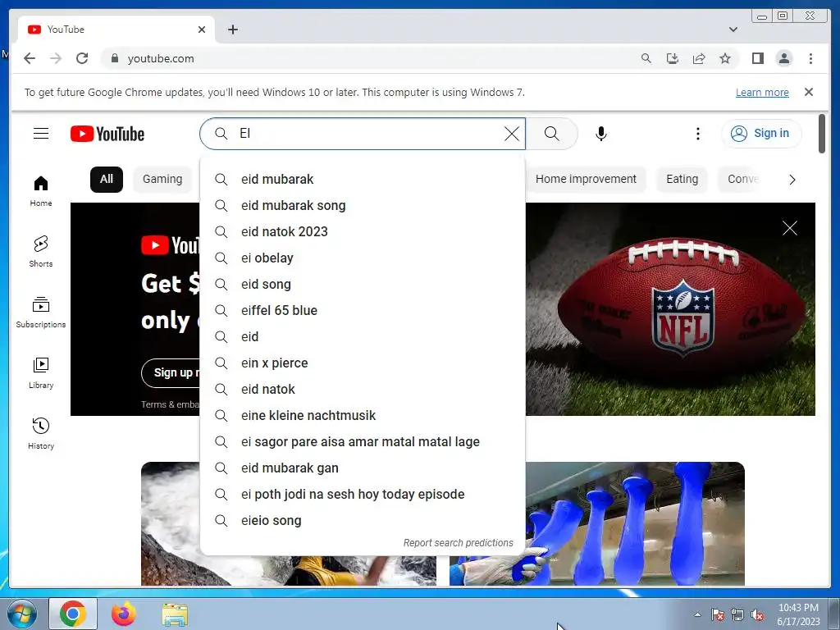Choose the plain 'eid' suggestion
Image resolution: width=840 pixels, height=630 pixels.
click(362, 336)
